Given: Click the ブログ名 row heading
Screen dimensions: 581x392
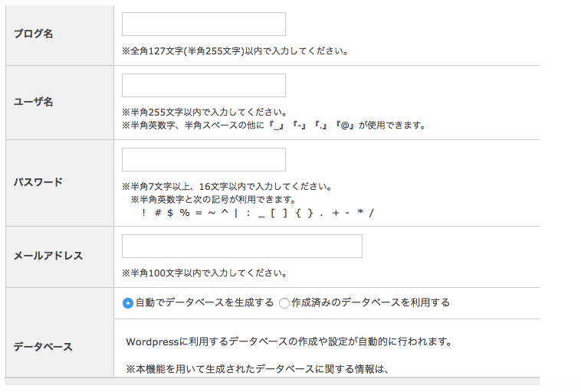Looking at the screenshot, I should click(34, 34).
